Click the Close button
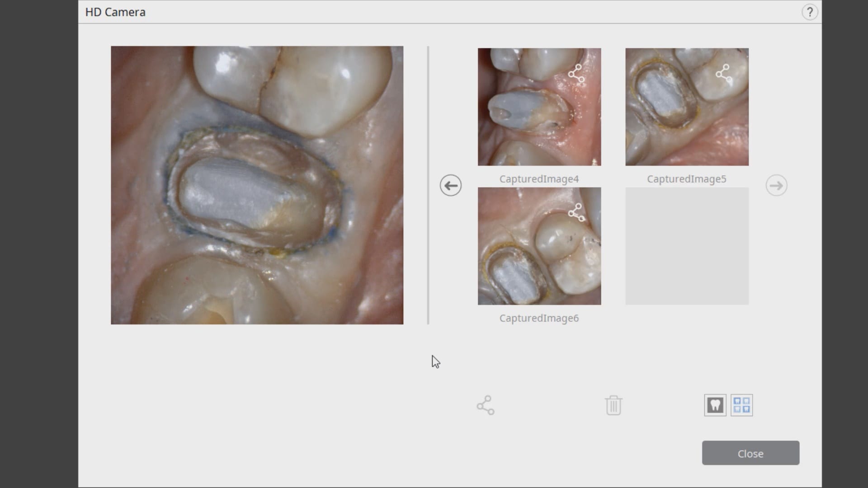868x488 pixels. (x=750, y=453)
